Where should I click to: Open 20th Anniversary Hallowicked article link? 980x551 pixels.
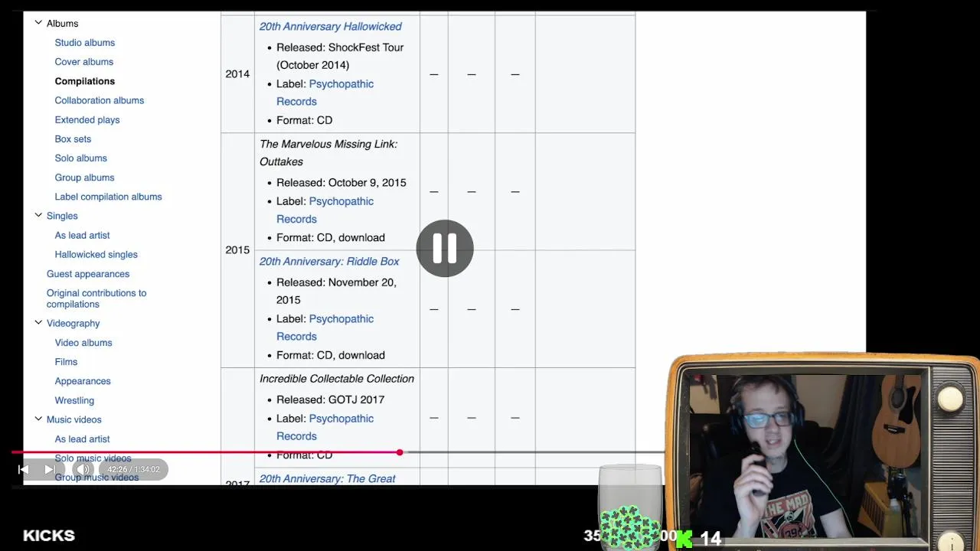pos(331,27)
